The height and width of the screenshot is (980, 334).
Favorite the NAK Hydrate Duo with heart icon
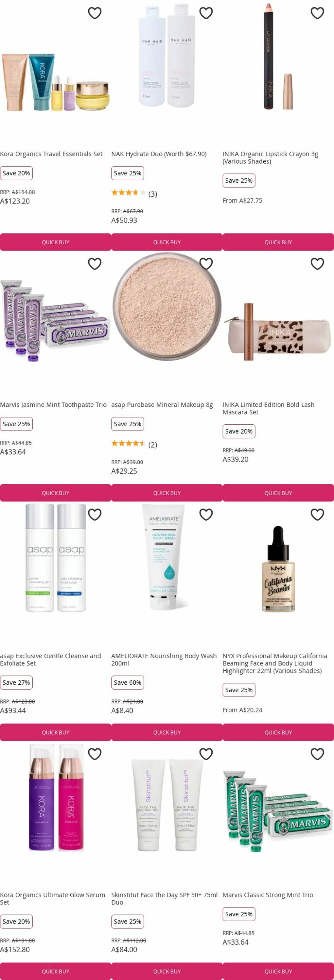206,13
